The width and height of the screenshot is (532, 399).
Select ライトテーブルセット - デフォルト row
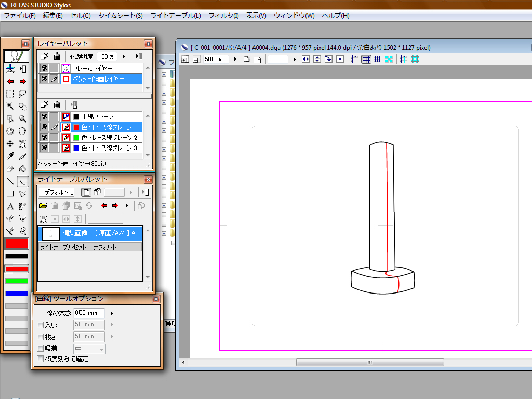pos(90,247)
